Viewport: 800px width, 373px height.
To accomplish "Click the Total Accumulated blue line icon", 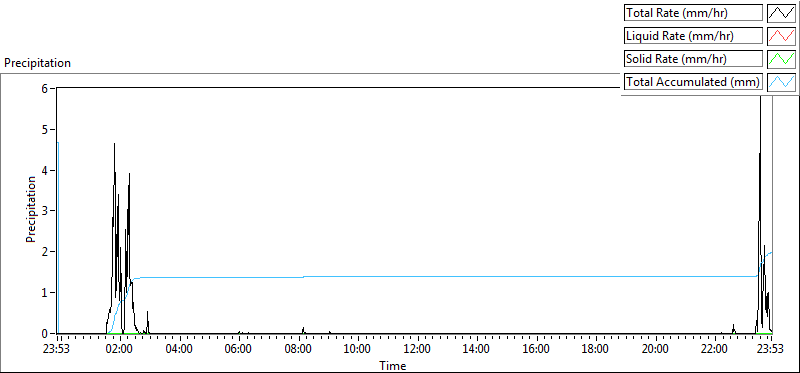I will [781, 81].
